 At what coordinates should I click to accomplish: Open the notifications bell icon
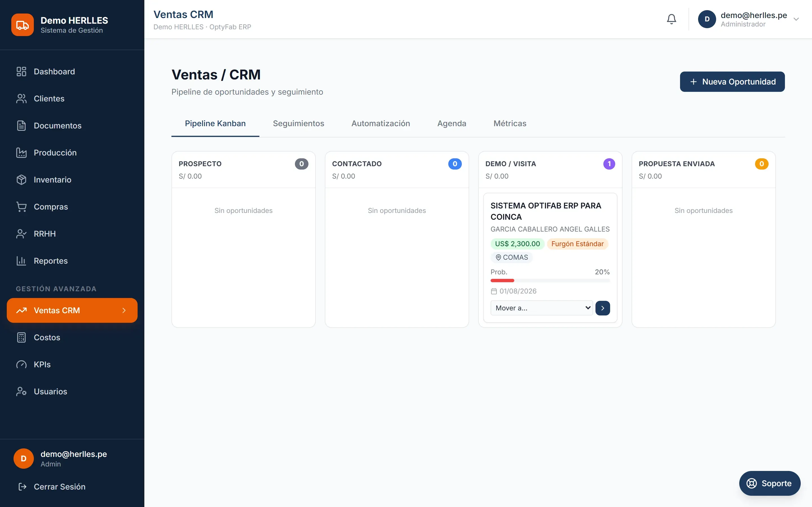click(671, 19)
